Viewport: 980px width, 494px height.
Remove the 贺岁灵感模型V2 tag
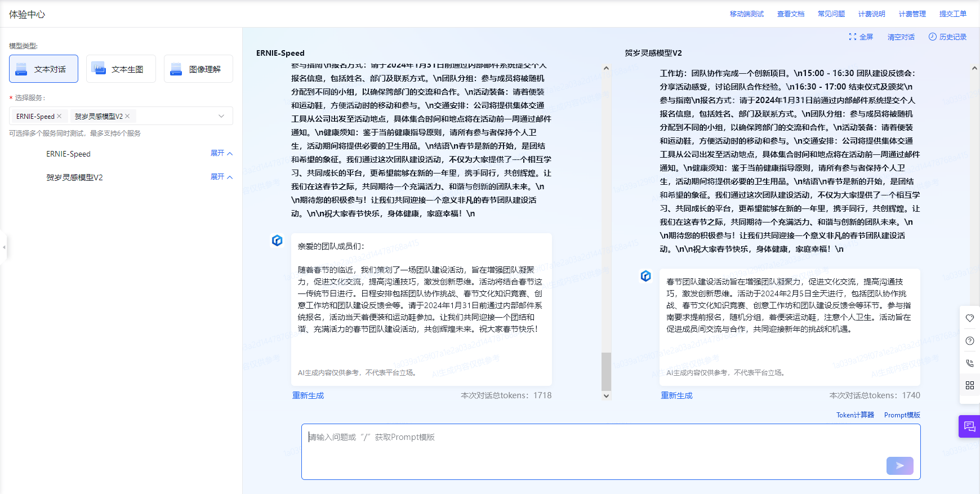(127, 116)
